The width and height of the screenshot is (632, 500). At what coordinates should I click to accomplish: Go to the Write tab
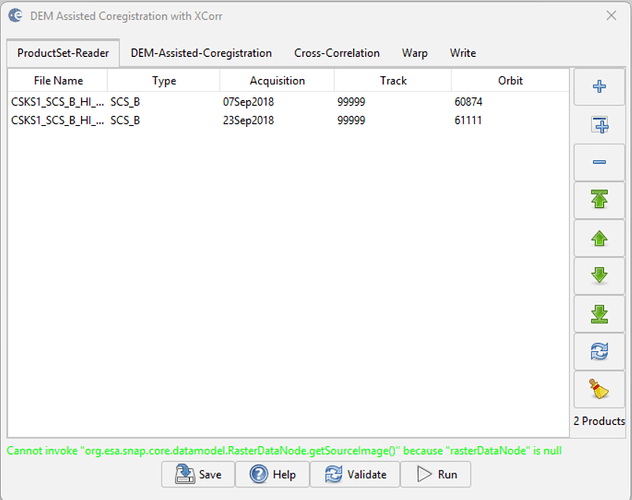(462, 53)
